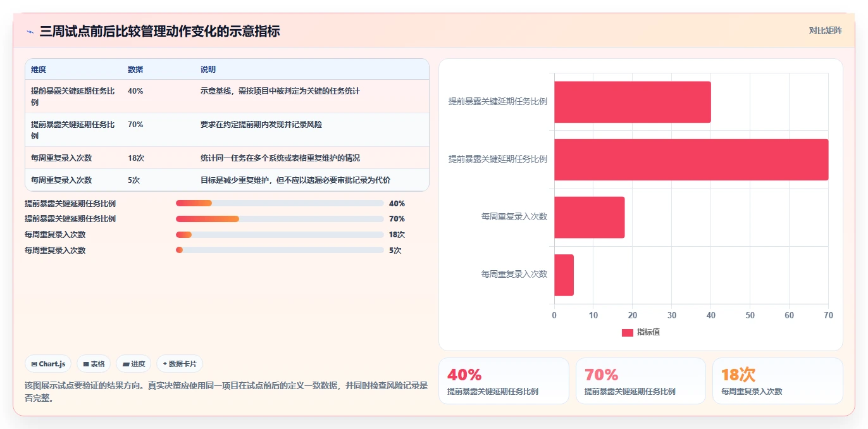Screen dimensions: 868x429
Task: Click the 18次 value beside the progress bar
Action: [x=397, y=235]
